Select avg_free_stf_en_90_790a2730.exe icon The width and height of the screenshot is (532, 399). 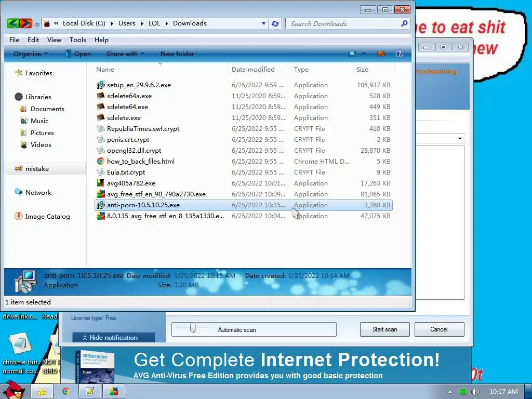(x=100, y=194)
